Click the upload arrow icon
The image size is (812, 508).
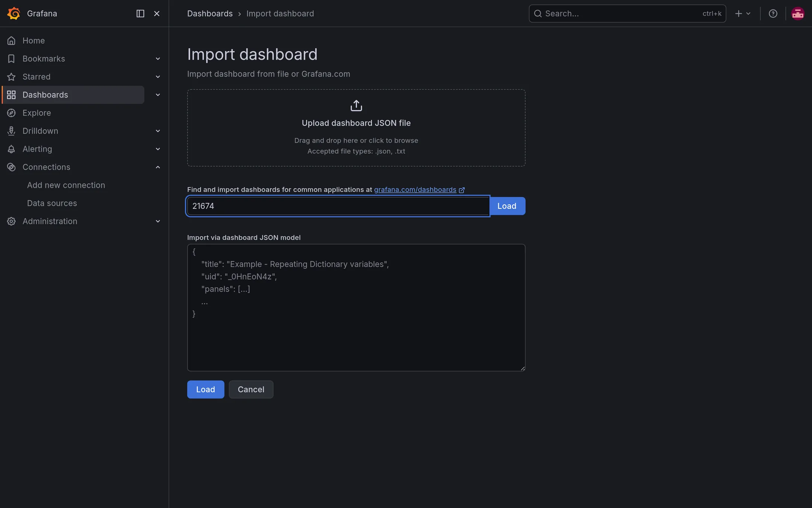click(x=356, y=106)
